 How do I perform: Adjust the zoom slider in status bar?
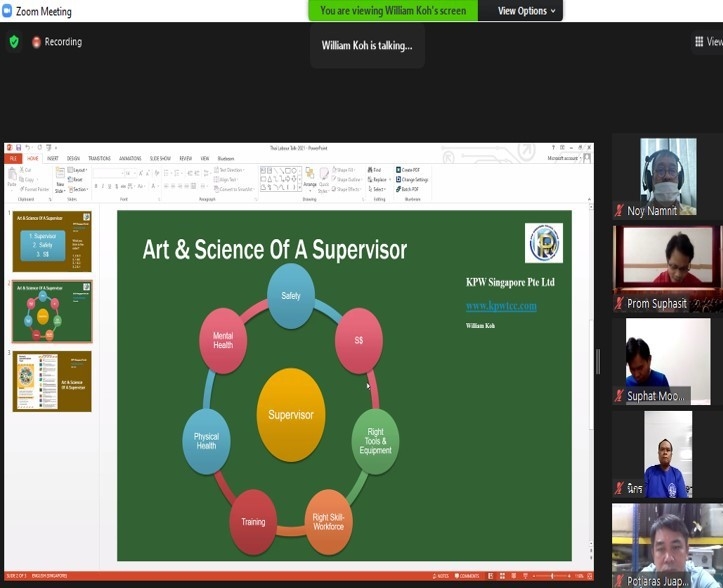(552, 576)
